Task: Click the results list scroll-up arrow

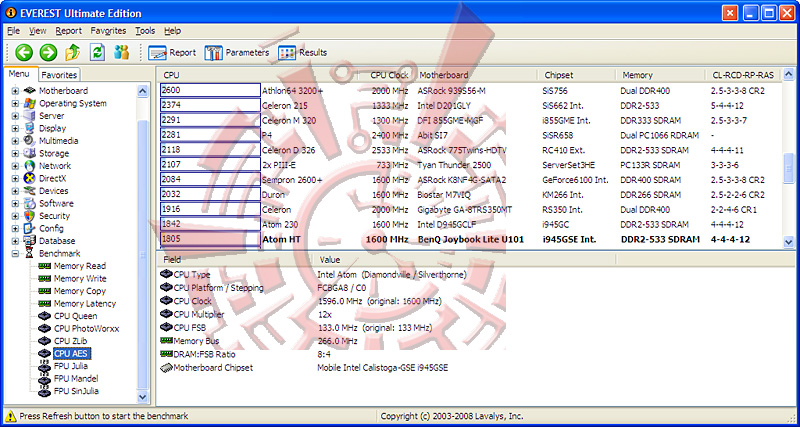Action: (x=789, y=75)
